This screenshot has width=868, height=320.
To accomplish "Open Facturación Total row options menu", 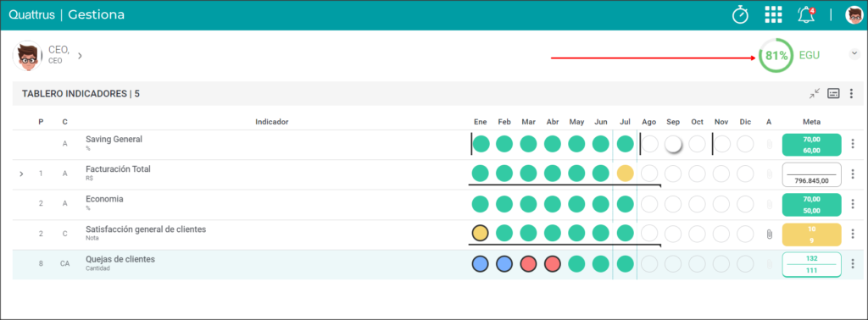I will (x=853, y=174).
